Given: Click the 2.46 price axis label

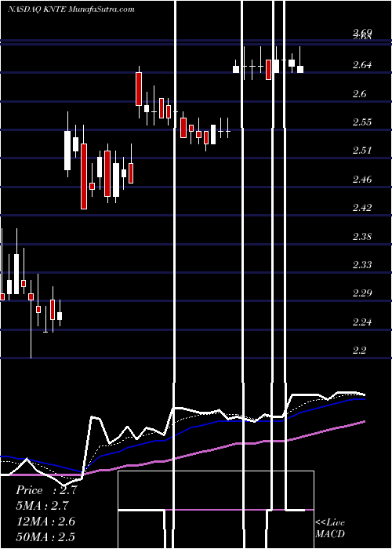Looking at the screenshot, I should point(362,180).
